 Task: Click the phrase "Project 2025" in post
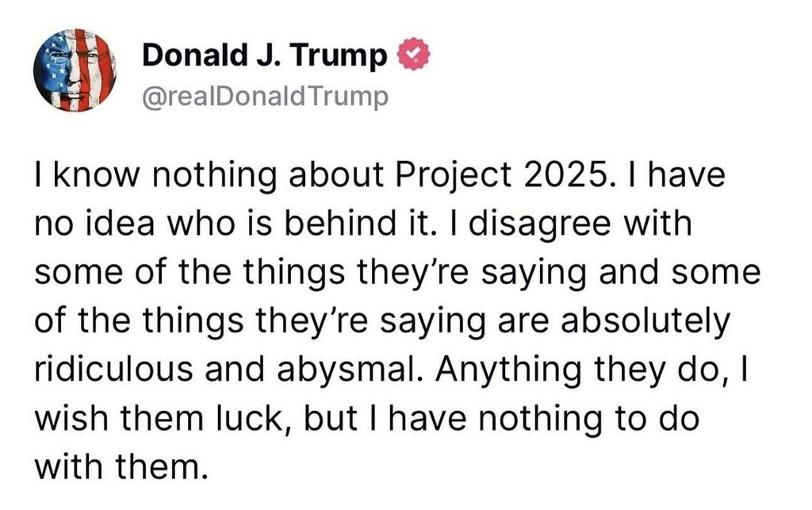coord(500,174)
